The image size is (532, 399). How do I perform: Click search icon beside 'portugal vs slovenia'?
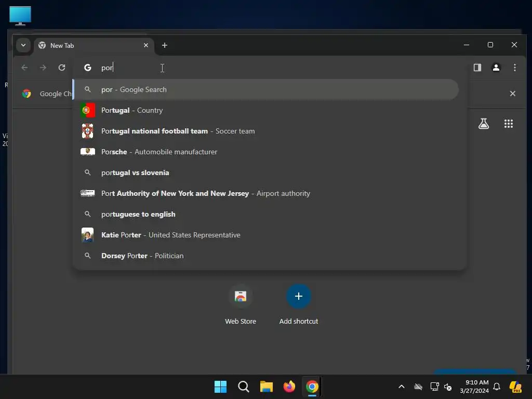87,172
